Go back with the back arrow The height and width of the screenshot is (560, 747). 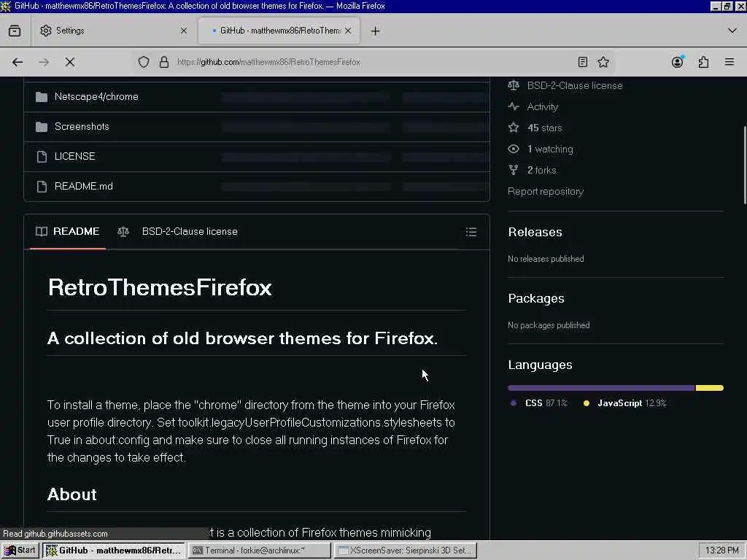click(x=18, y=63)
